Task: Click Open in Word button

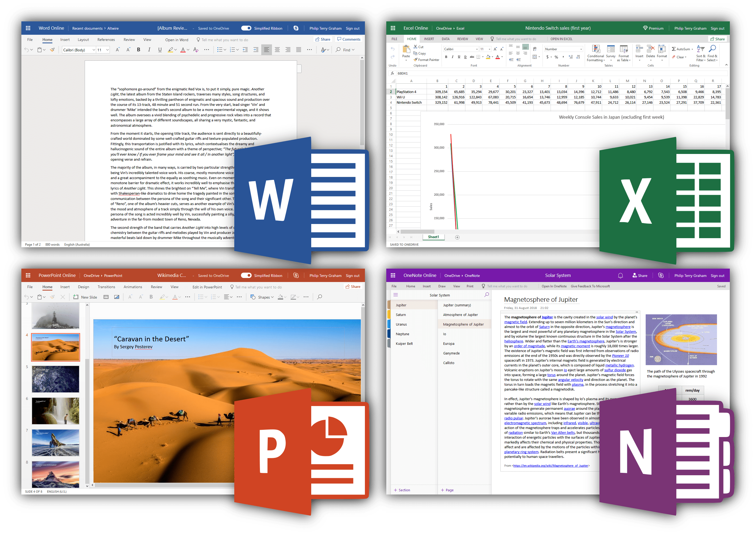Action: 177,40
